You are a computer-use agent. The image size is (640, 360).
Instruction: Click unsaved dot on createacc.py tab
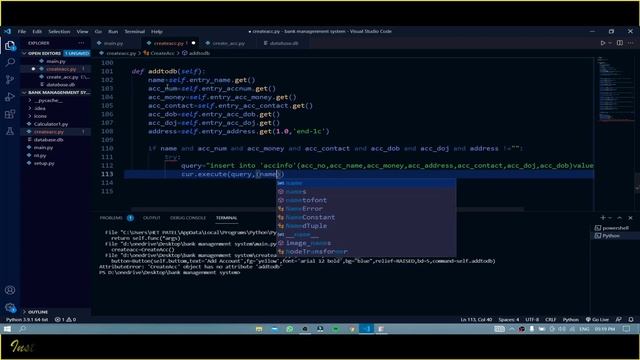coord(193,43)
